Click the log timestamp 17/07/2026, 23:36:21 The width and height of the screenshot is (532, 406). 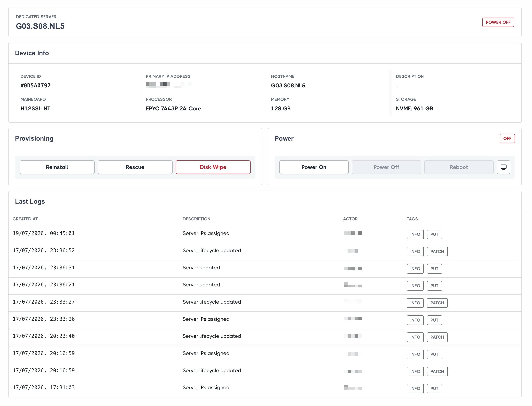tap(44, 285)
